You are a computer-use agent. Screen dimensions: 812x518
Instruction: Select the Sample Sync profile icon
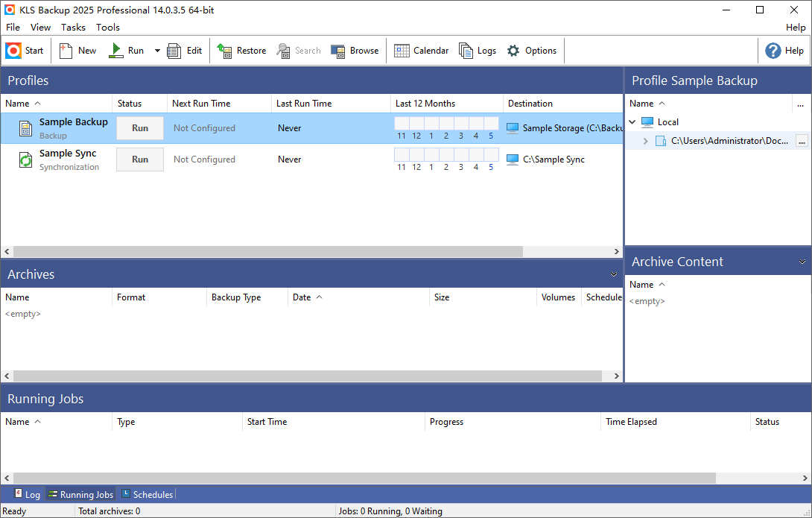point(25,159)
